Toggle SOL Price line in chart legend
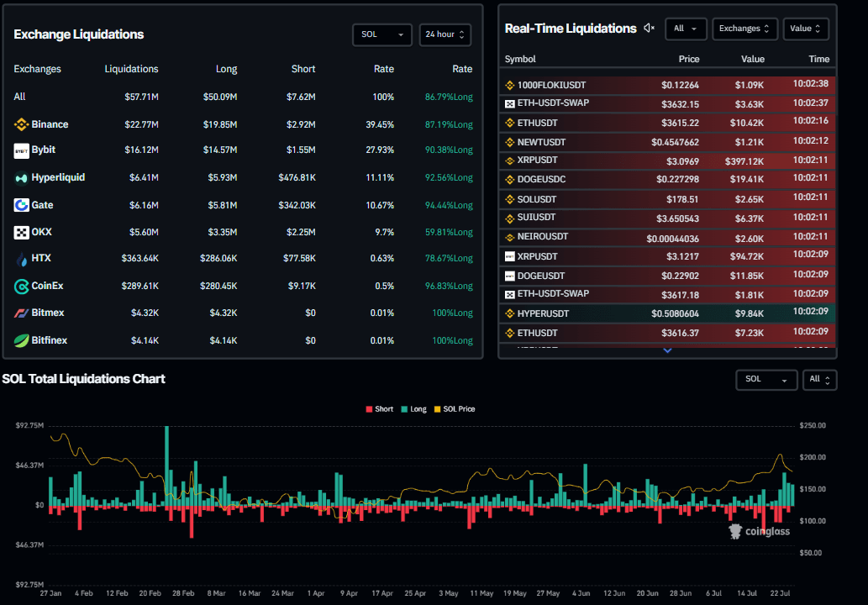 tap(453, 409)
